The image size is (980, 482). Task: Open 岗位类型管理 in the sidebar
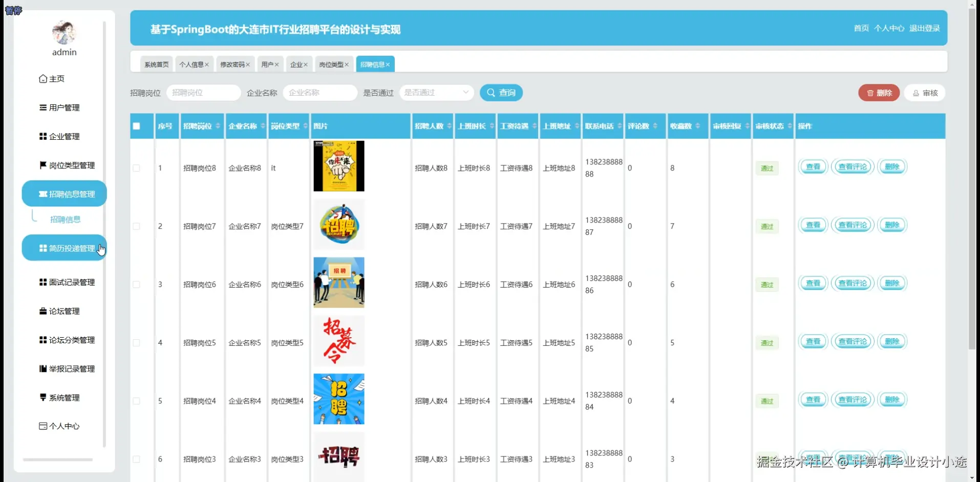67,165
